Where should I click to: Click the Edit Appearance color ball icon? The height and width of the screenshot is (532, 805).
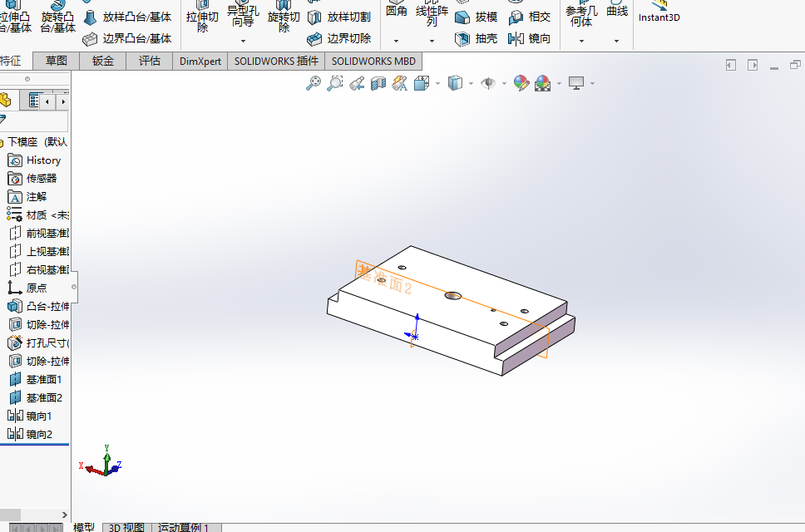521,82
